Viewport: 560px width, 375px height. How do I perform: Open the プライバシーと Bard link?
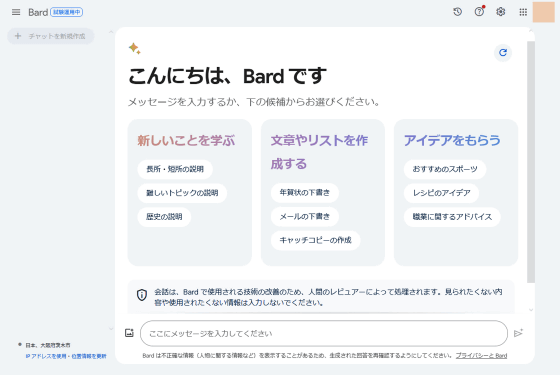pos(481,356)
